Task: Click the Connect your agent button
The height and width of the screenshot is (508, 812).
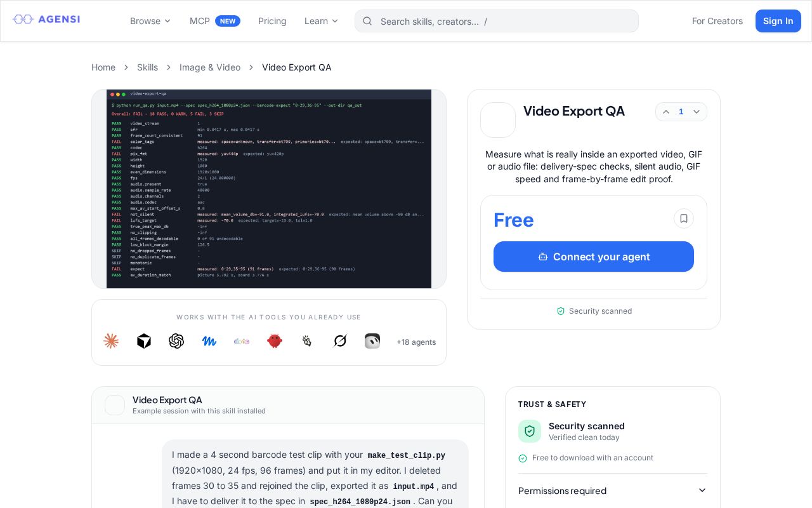Action: tap(594, 257)
